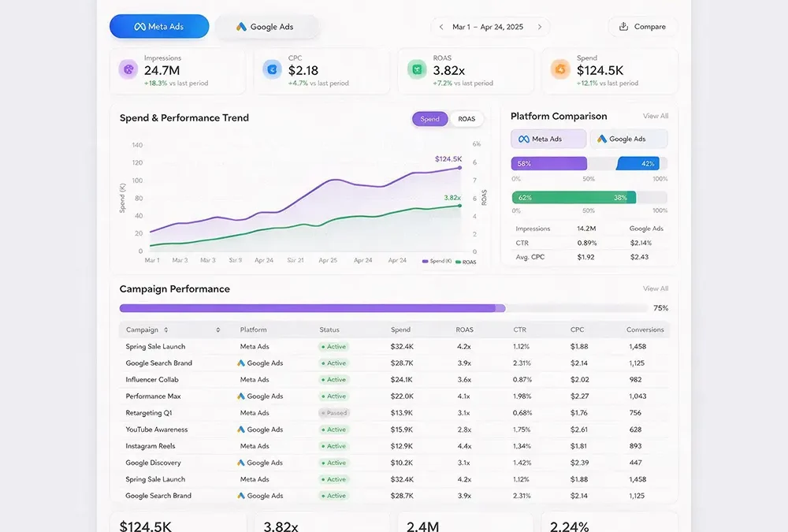Click the CTR 0.89% comparison value
Image resolution: width=788 pixels, height=532 pixels.
point(586,243)
